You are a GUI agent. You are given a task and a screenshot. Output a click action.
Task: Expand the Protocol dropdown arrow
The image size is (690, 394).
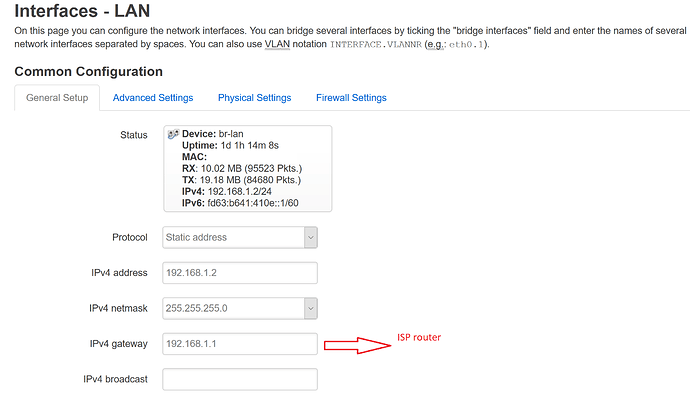click(311, 237)
